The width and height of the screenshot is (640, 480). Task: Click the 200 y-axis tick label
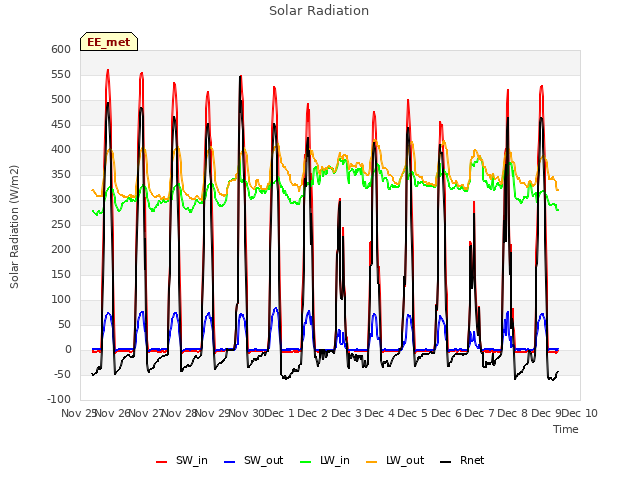(61, 249)
